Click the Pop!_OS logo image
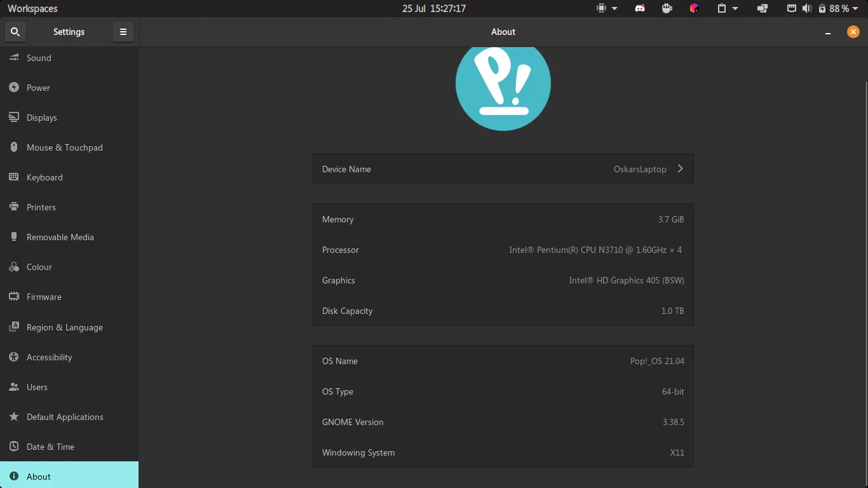The height and width of the screenshot is (488, 868). click(503, 88)
